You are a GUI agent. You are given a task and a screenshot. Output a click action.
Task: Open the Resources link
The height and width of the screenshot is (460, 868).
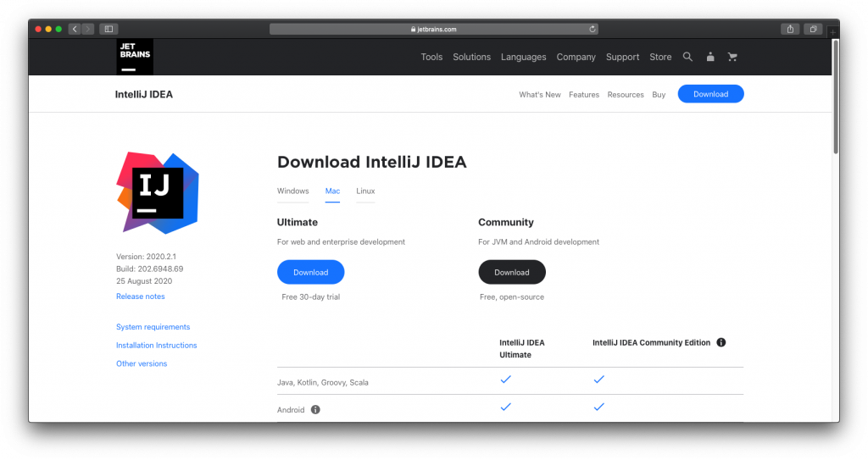coord(626,95)
